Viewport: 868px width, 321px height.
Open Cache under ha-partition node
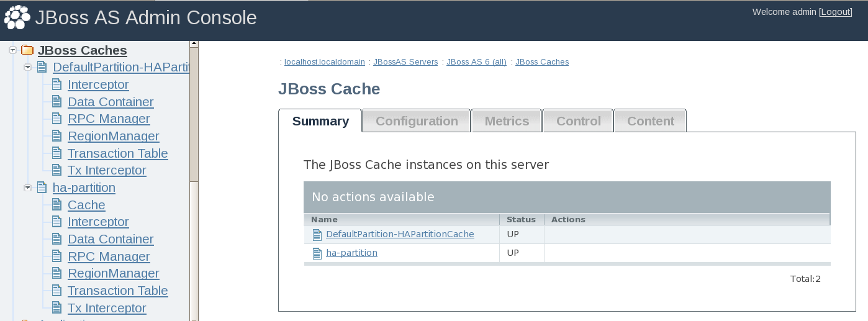coord(86,204)
